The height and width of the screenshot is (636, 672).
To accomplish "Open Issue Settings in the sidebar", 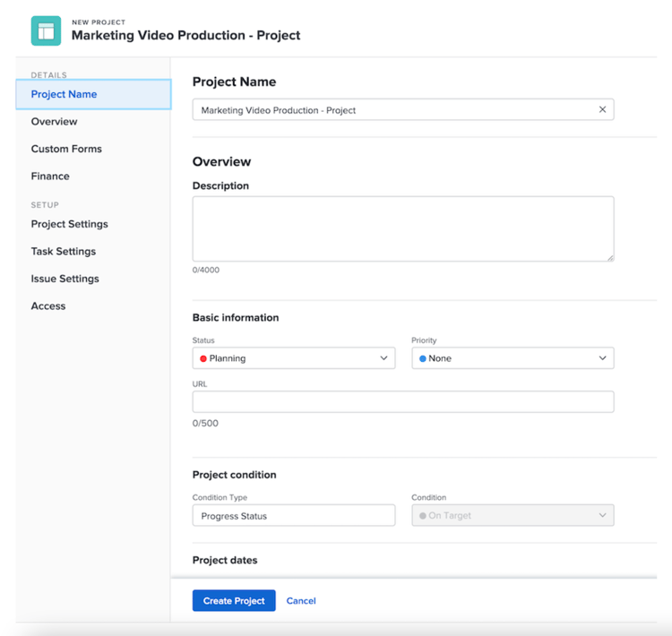I will (65, 279).
